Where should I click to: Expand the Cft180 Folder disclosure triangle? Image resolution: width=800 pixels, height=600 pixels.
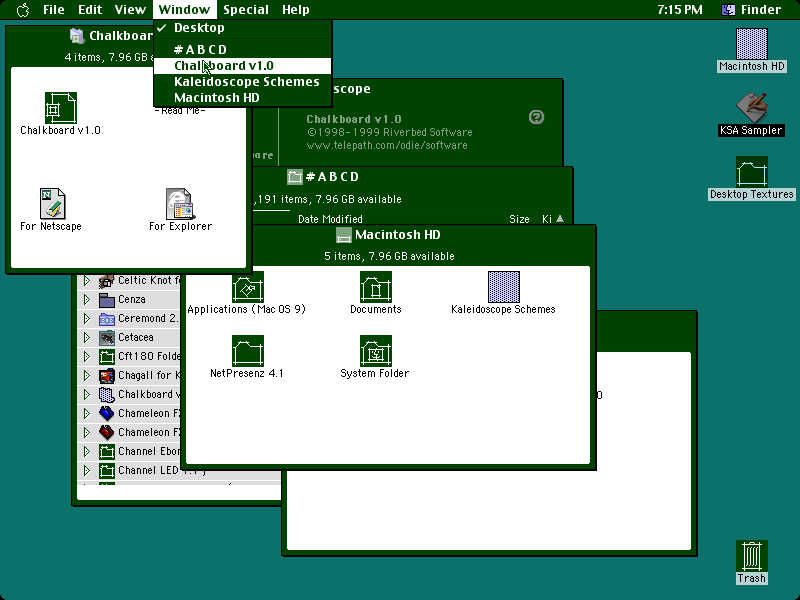point(87,357)
